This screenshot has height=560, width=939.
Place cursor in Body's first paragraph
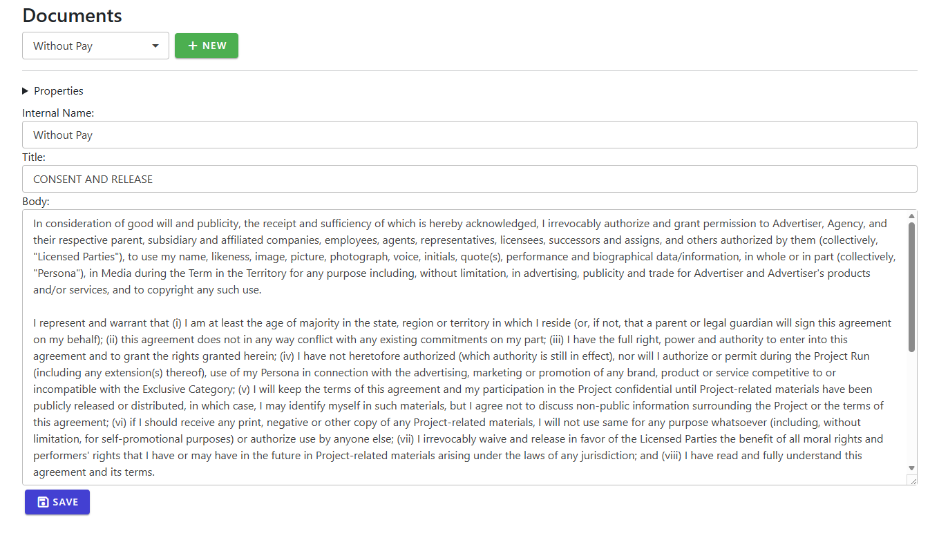coord(464,257)
